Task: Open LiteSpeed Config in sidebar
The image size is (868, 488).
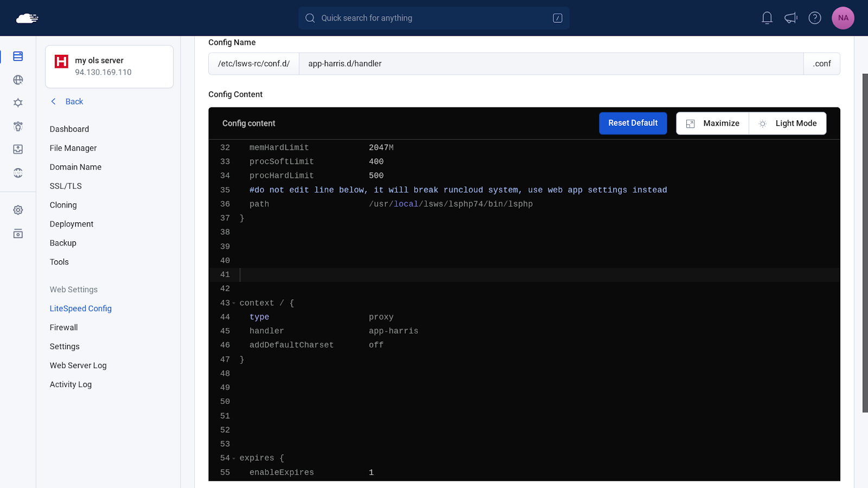Action: tap(81, 309)
